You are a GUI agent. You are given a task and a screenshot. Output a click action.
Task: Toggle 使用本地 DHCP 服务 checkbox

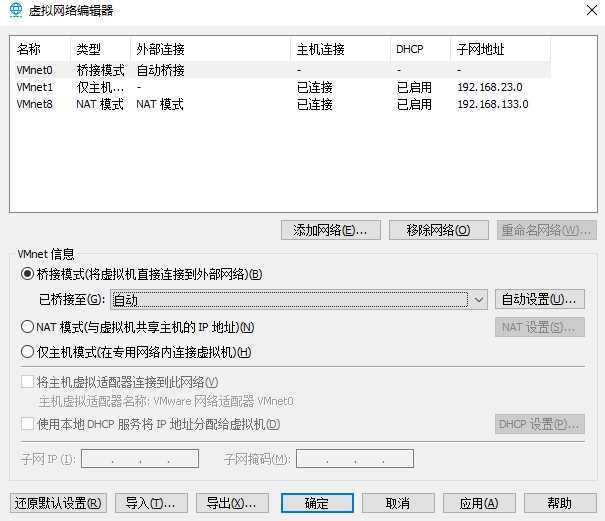pos(27,424)
